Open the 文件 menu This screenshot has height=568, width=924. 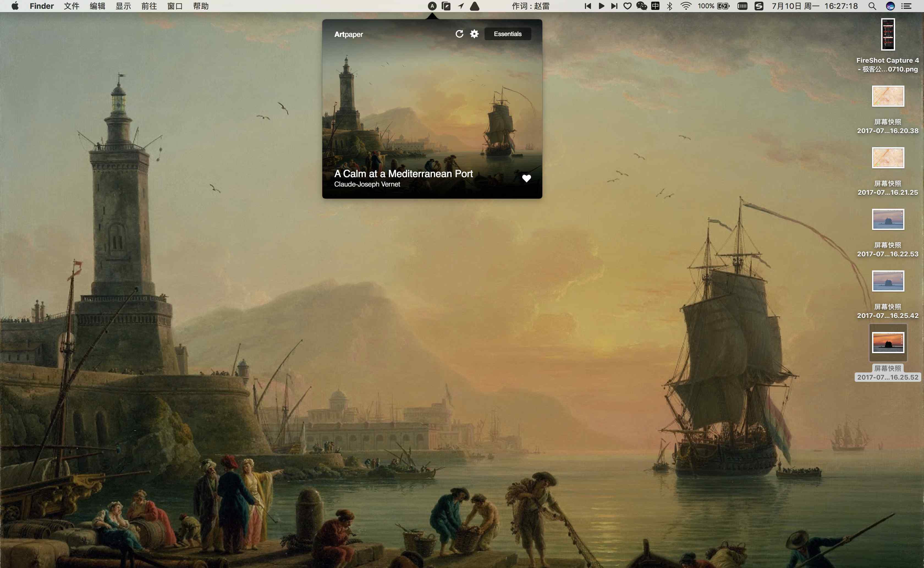coord(71,6)
